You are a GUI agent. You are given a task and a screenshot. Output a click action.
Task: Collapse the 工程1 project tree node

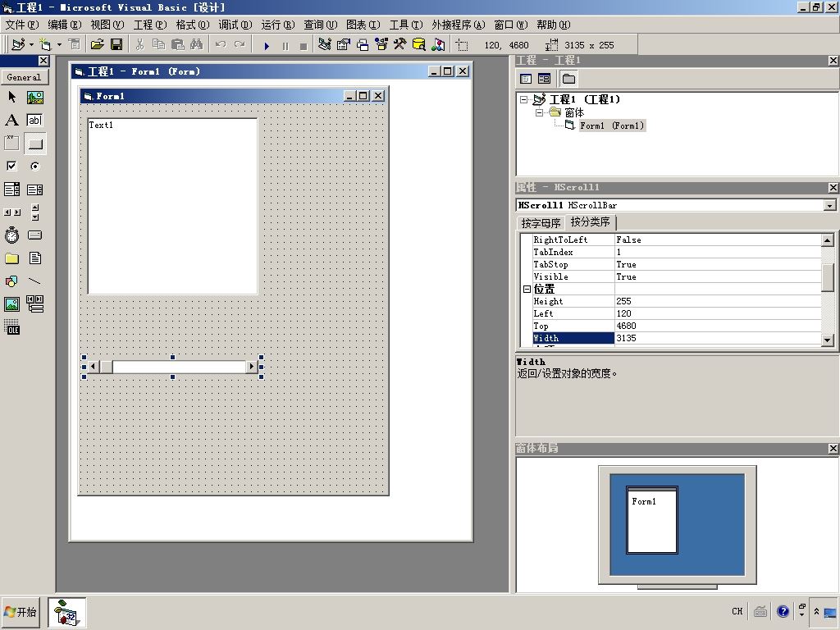point(524,99)
